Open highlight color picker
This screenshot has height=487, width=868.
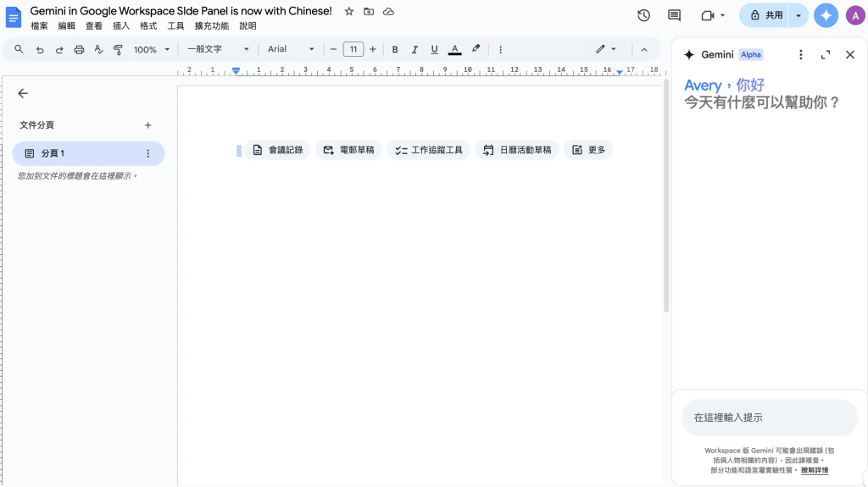point(476,49)
